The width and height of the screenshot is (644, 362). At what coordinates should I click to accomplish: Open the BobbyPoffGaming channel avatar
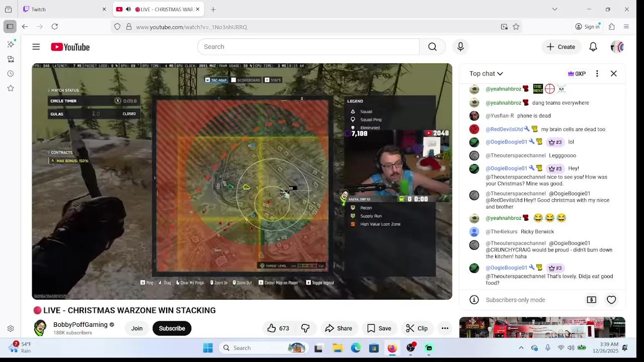40,328
